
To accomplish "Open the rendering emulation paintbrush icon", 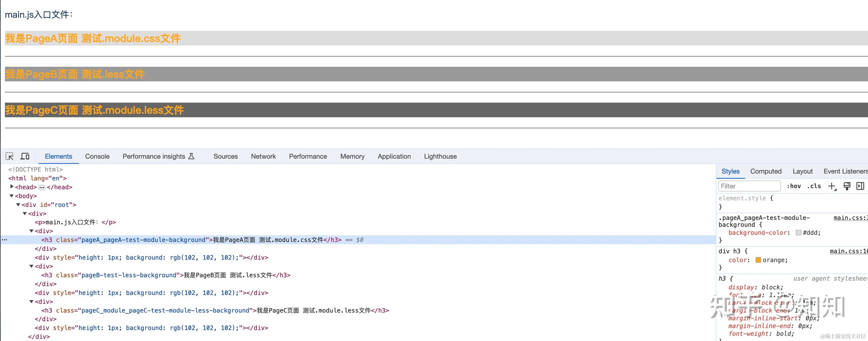I will (x=847, y=186).
